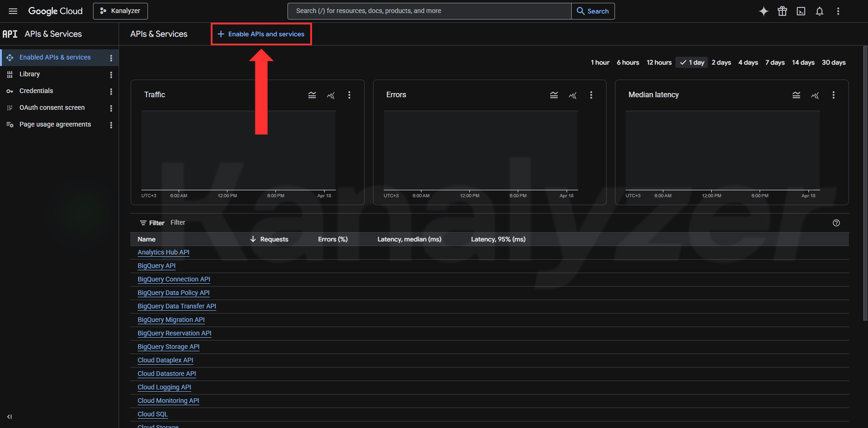The image size is (868, 428).
Task: Explore the Traffic chart data icon
Action: [331, 95]
